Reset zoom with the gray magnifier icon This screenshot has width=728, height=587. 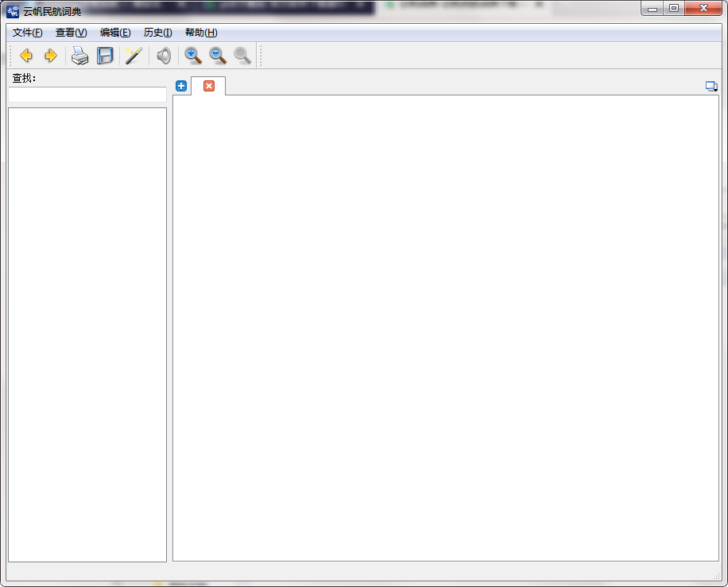(242, 56)
